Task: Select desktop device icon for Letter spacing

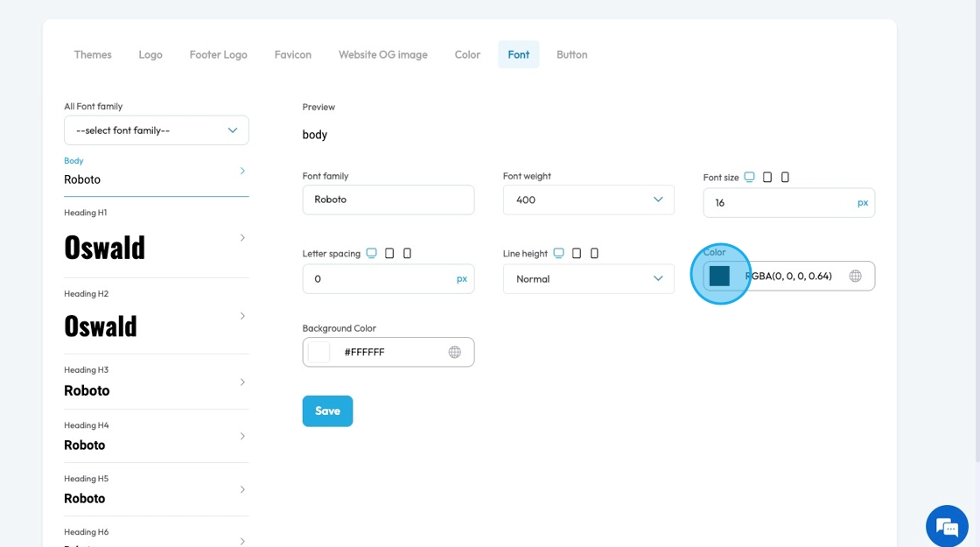Action: point(371,253)
